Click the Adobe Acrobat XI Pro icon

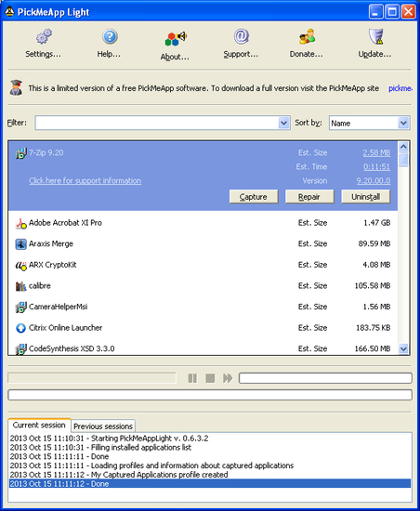click(x=20, y=223)
